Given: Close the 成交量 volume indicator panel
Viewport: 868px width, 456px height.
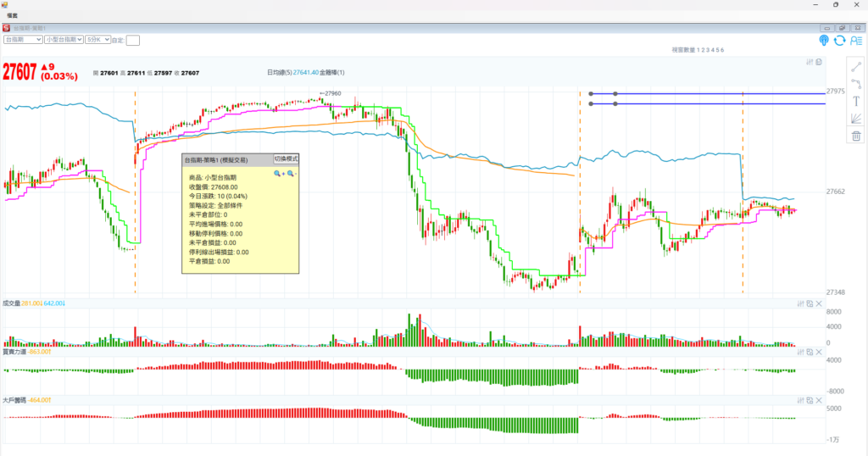Looking at the screenshot, I should [x=819, y=303].
